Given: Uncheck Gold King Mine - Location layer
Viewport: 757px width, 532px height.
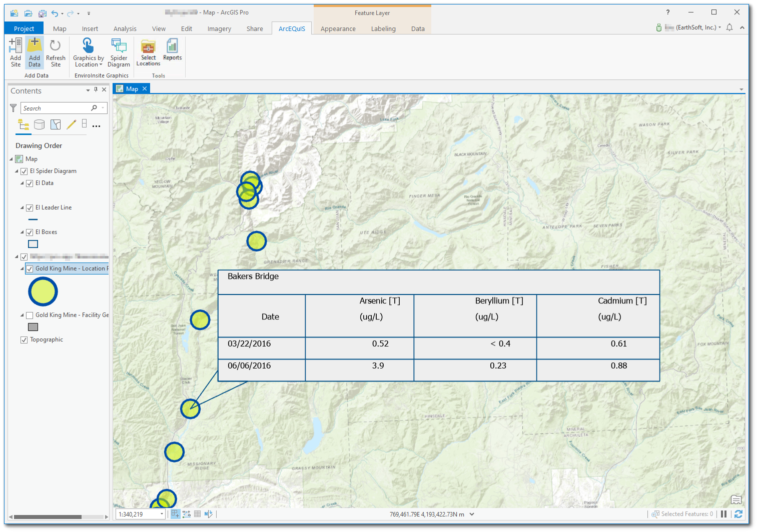Looking at the screenshot, I should point(30,269).
